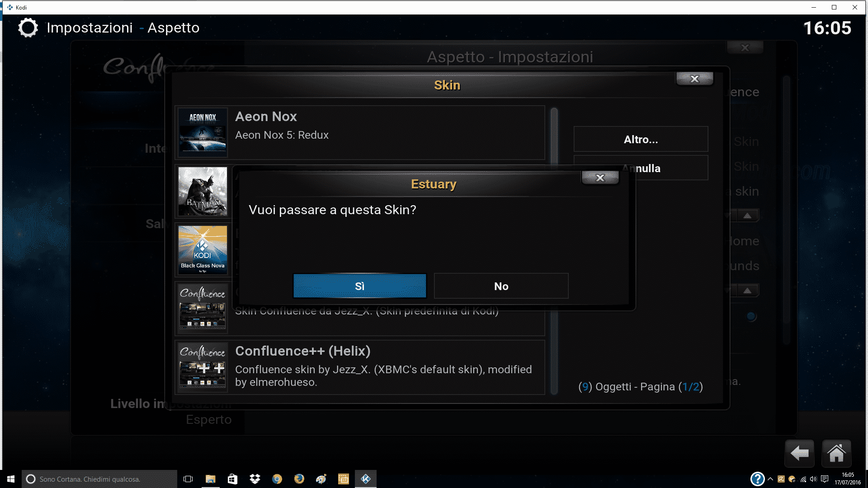Click the taskbar clock showing 17/07/2016
This screenshot has width=868, height=488.
tap(848, 479)
